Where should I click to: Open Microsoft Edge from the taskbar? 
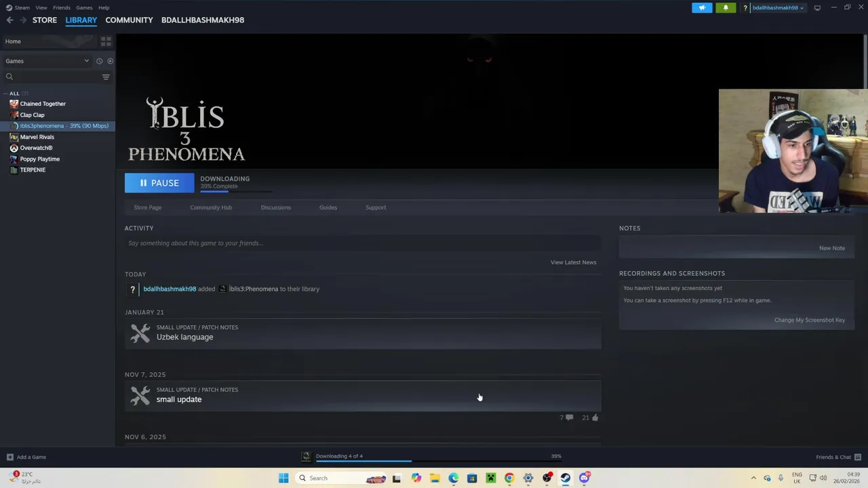454,479
